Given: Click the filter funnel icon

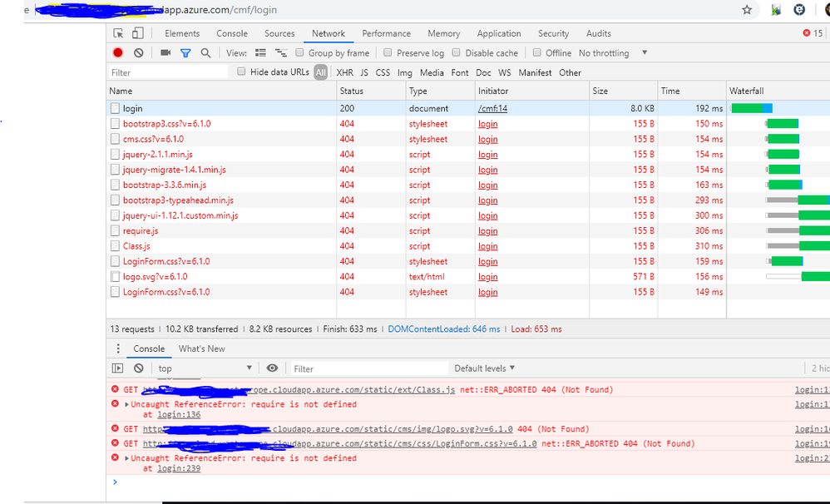Looking at the screenshot, I should point(185,52).
